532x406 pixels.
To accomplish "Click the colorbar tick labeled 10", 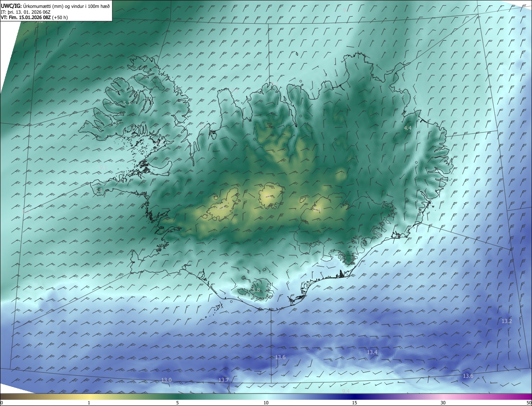I will [266, 403].
